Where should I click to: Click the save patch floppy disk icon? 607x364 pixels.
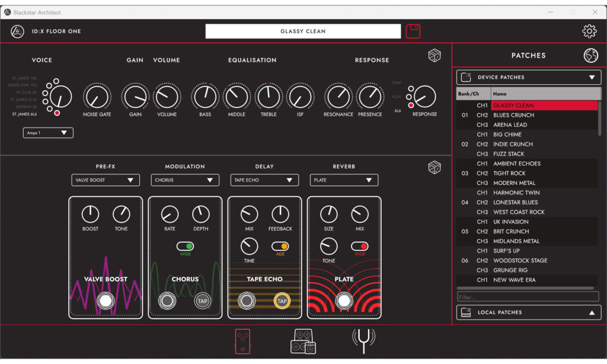click(x=413, y=31)
